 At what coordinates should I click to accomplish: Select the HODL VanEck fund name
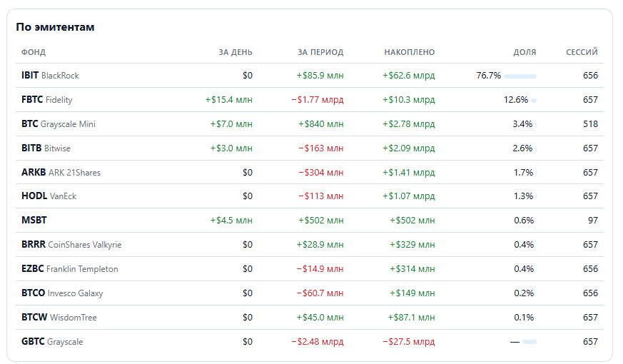coord(49,196)
